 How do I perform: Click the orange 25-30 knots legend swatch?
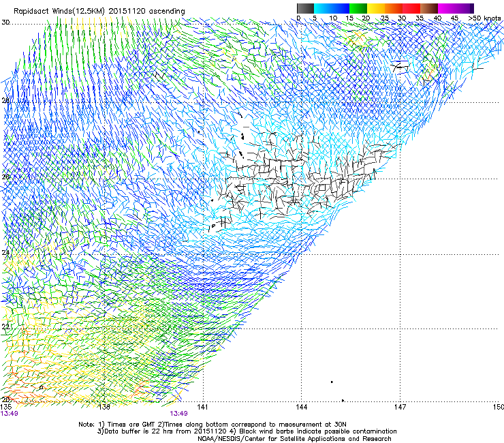[x=394, y=8]
